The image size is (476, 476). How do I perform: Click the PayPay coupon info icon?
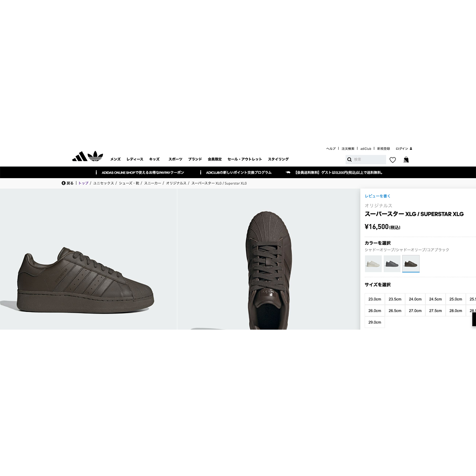96,173
